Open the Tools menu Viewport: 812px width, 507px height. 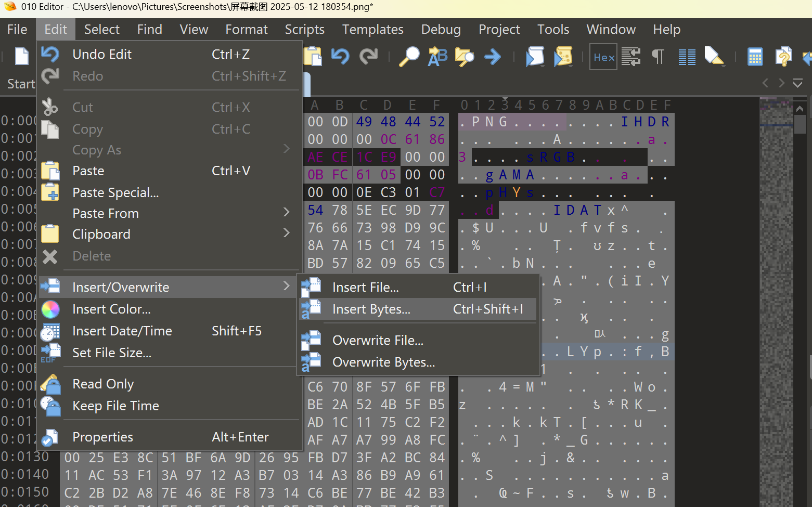[x=553, y=29]
